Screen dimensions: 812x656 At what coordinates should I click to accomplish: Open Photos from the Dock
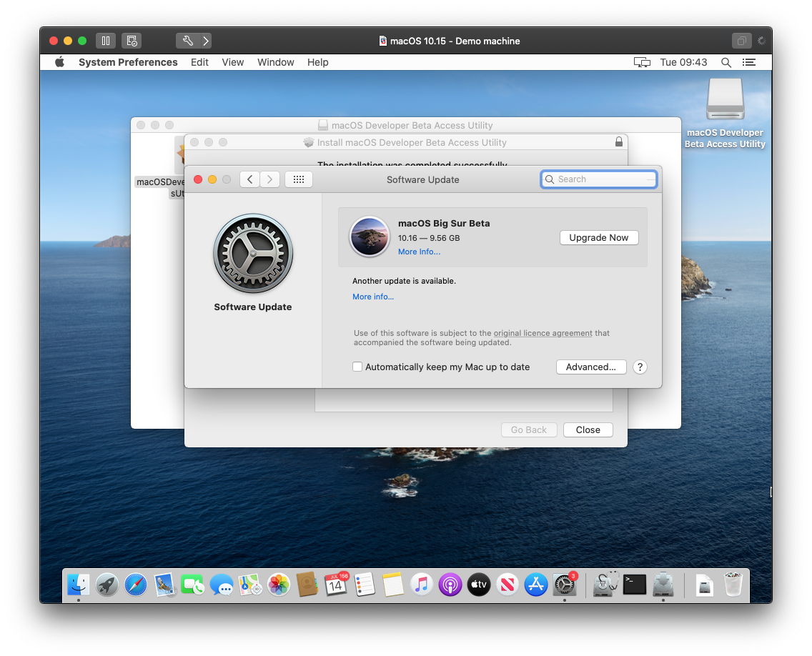(279, 585)
